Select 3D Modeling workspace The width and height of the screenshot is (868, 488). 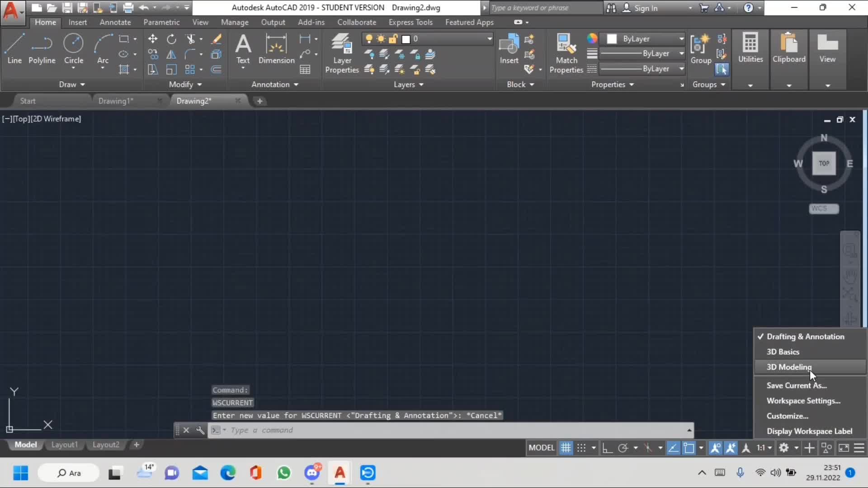(x=810, y=367)
